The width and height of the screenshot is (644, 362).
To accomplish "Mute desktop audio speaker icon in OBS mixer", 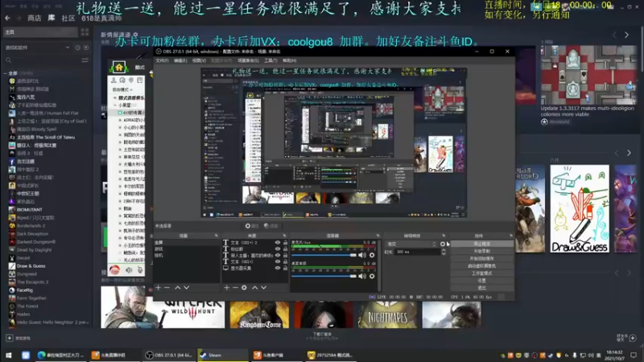I will pyautogui.click(x=361, y=276).
